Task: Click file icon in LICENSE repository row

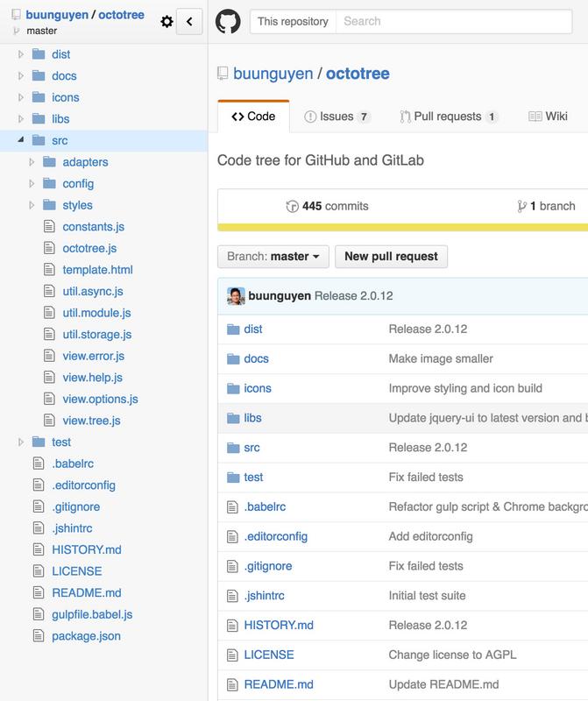Action: (232, 655)
